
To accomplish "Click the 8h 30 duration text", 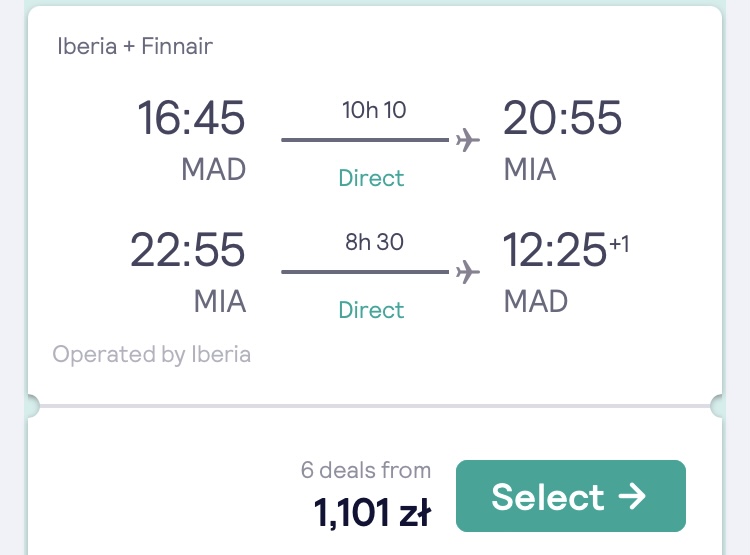I will (374, 242).
